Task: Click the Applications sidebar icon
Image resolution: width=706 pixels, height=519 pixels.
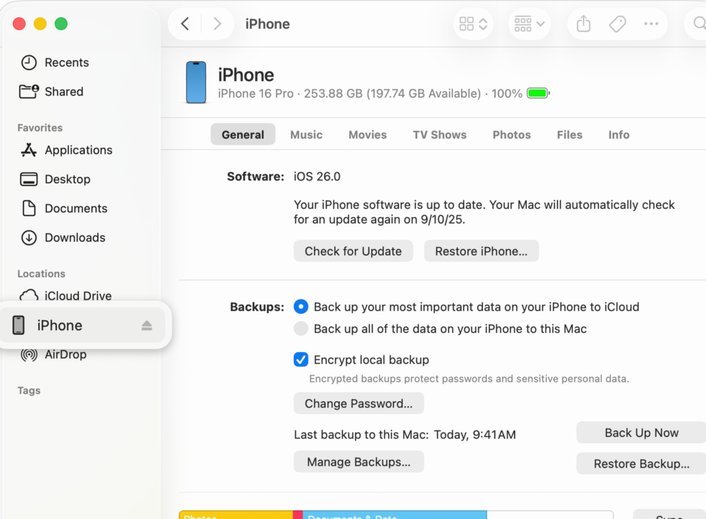Action: click(29, 150)
